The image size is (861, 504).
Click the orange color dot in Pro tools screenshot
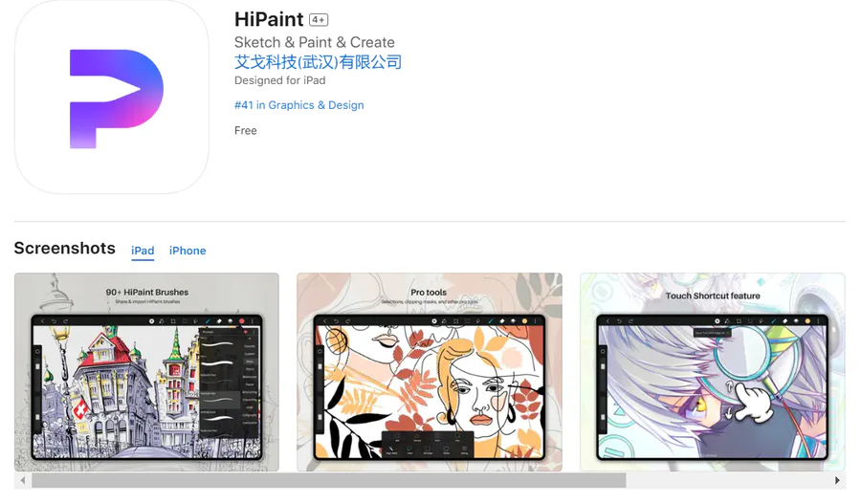524,321
